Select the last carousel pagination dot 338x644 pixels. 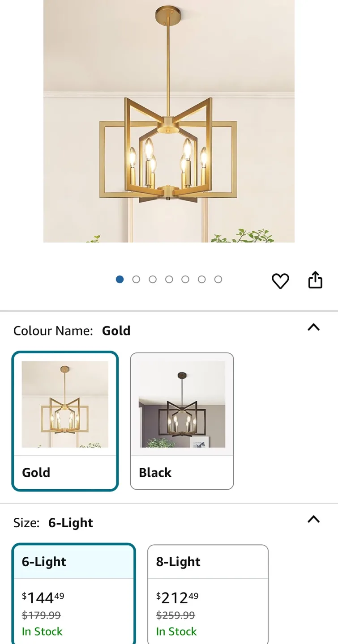[x=218, y=279]
